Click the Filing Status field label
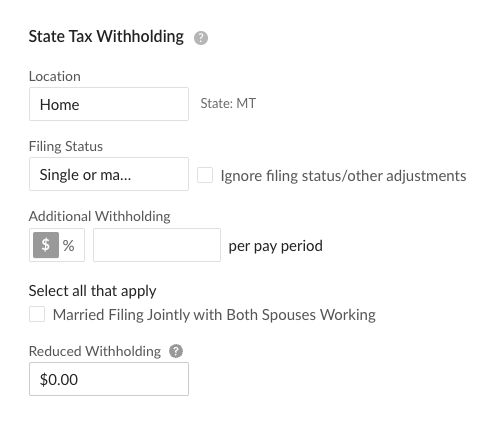 66,147
